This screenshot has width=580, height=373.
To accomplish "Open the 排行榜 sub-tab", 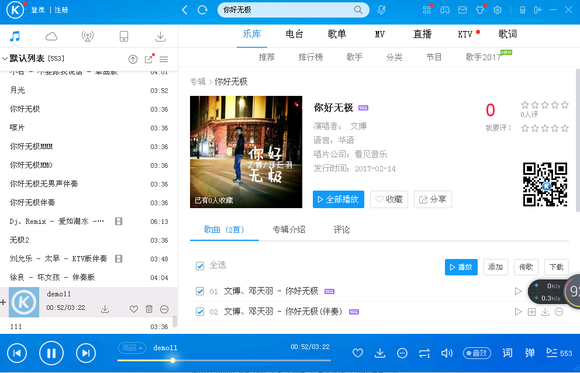I will point(311,57).
